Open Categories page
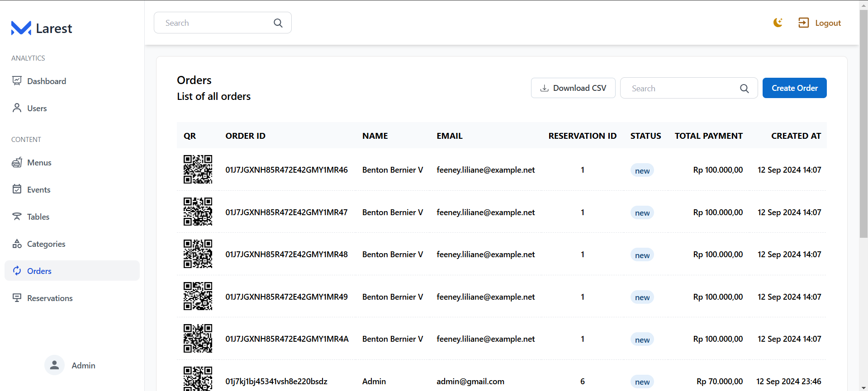Image resolution: width=868 pixels, height=391 pixels. coord(46,244)
